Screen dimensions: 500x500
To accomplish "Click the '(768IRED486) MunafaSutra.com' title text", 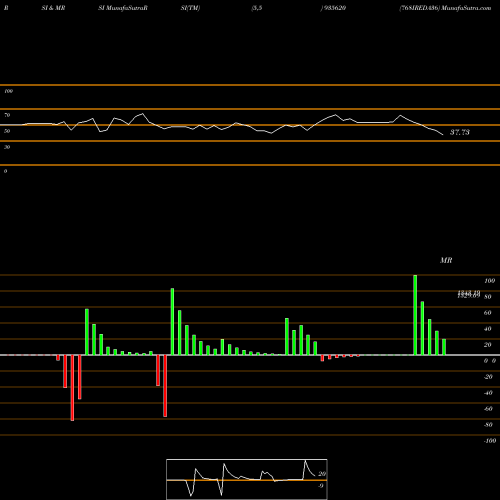I will tap(445, 8).
